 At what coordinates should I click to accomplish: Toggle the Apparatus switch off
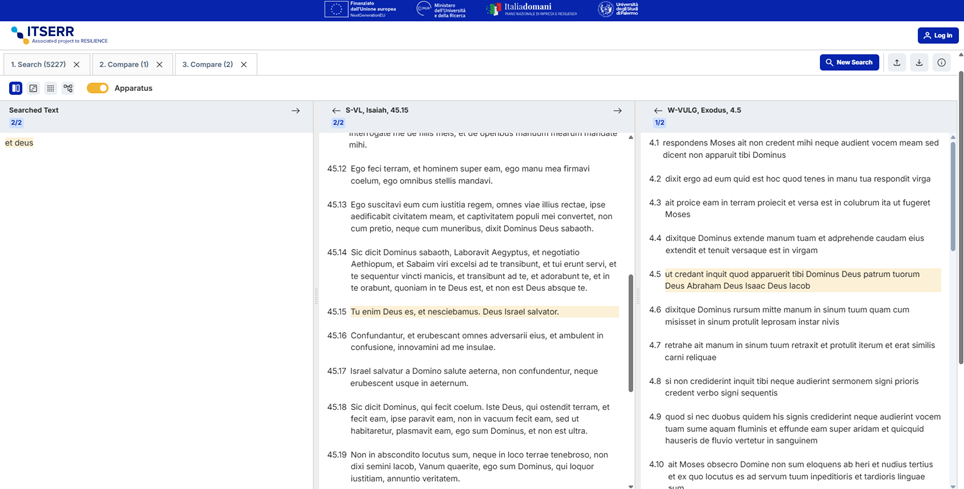pos(97,88)
